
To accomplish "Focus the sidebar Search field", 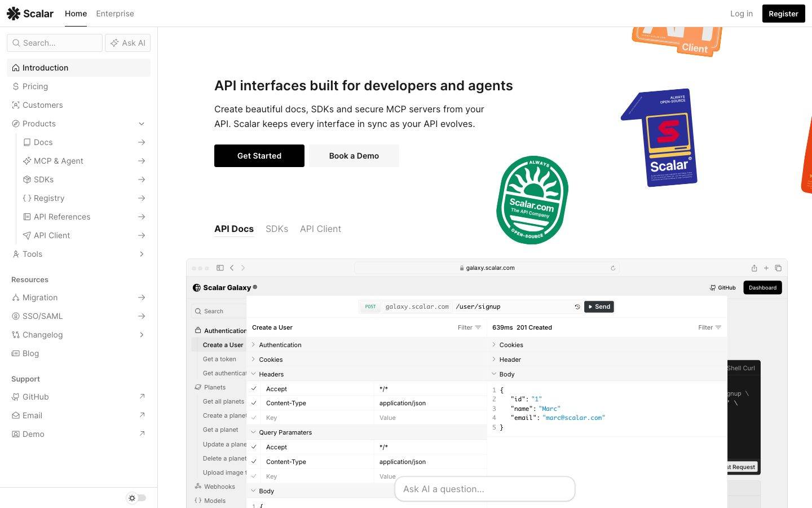I will click(55, 43).
